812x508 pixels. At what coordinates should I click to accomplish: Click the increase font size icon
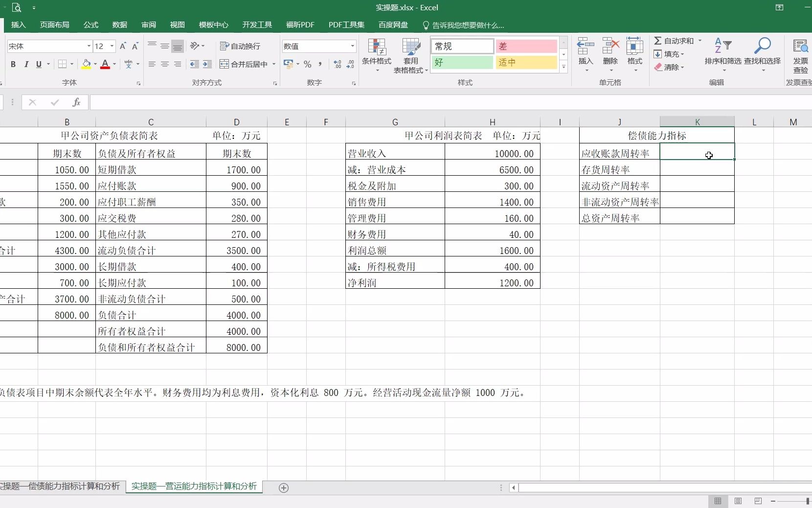click(x=123, y=46)
